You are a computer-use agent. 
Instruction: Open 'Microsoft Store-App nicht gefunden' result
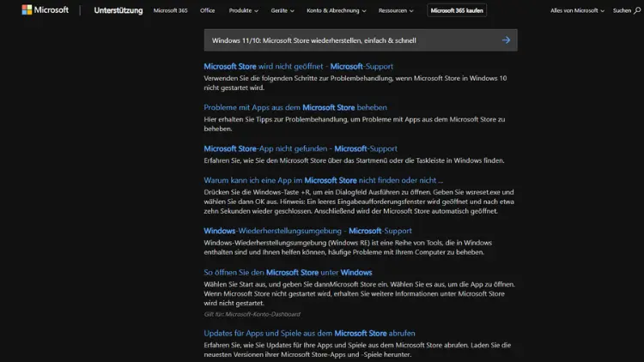point(301,148)
